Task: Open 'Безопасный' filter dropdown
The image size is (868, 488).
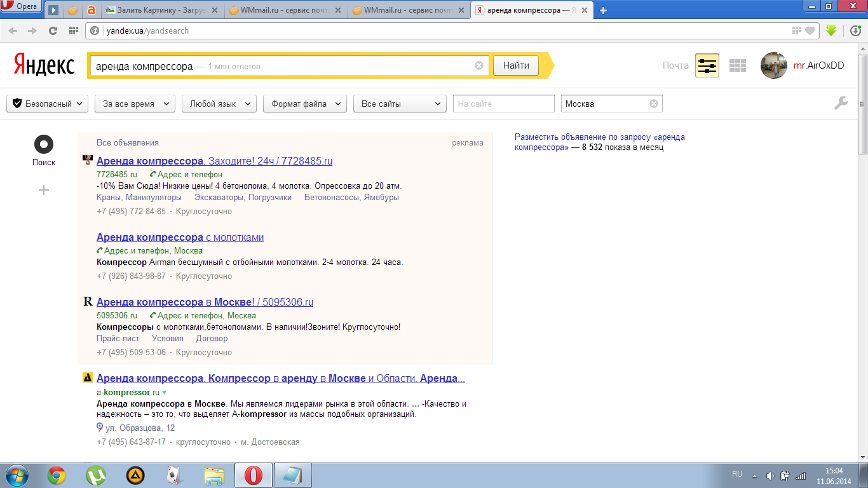Action: pos(48,104)
